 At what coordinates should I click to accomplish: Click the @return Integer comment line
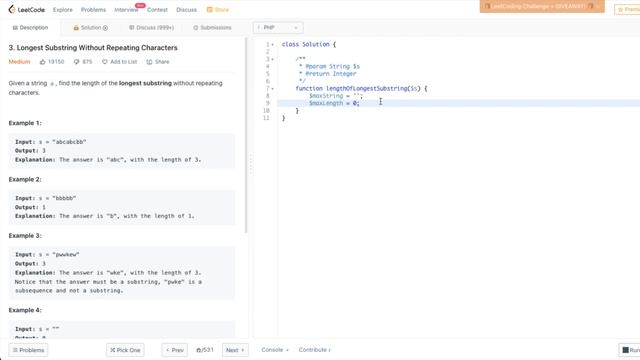point(327,74)
